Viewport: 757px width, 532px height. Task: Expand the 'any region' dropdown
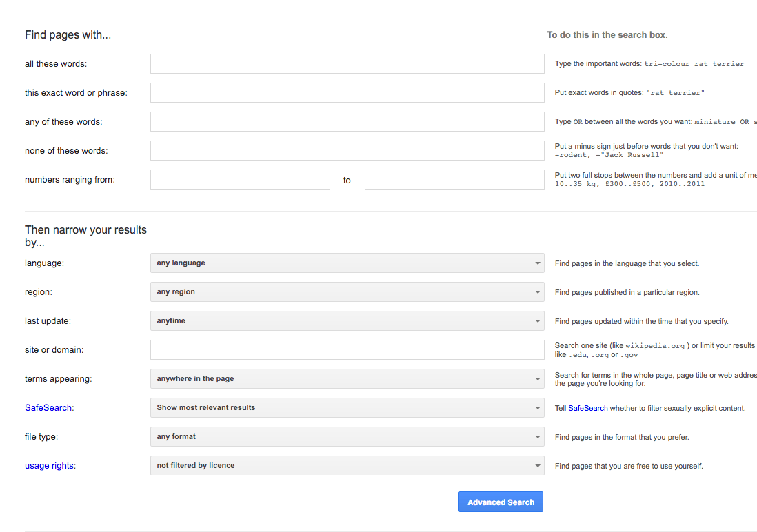pos(347,292)
